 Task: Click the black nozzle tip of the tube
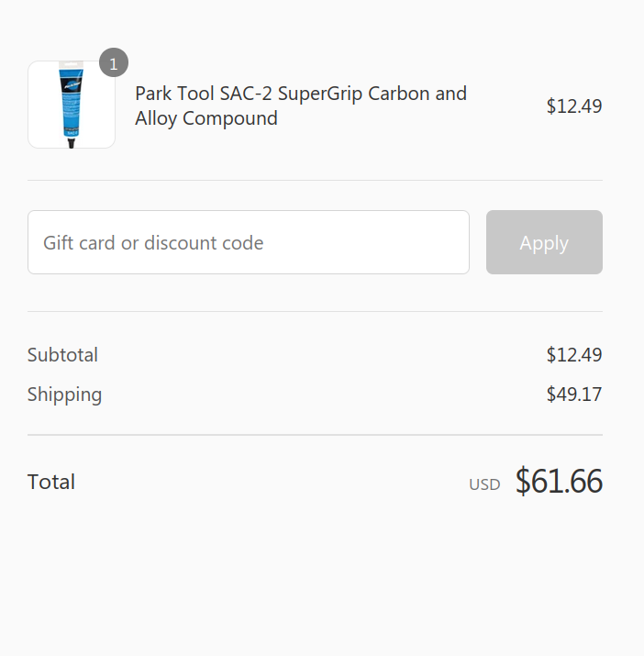(72, 141)
